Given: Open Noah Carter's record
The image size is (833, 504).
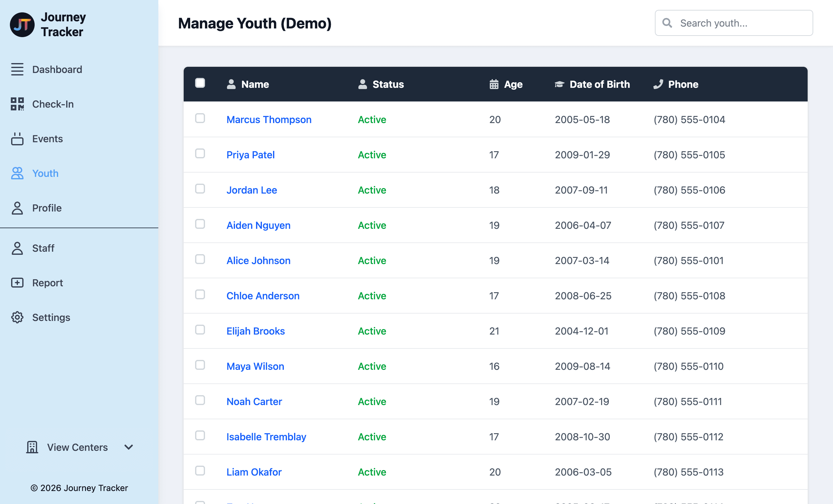Looking at the screenshot, I should click(254, 402).
